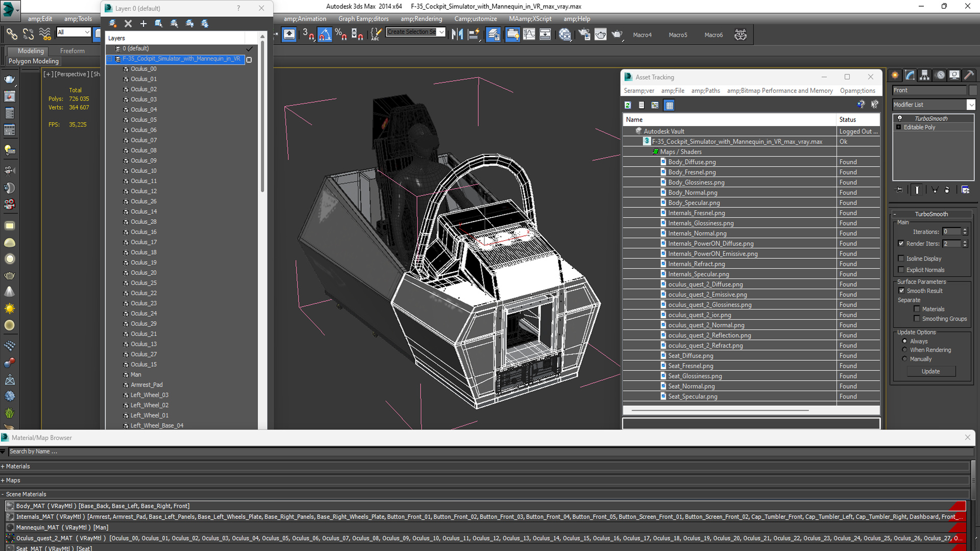Click the Spinner Snap toggle icon
This screenshot has width=980, height=551.
click(x=357, y=35)
